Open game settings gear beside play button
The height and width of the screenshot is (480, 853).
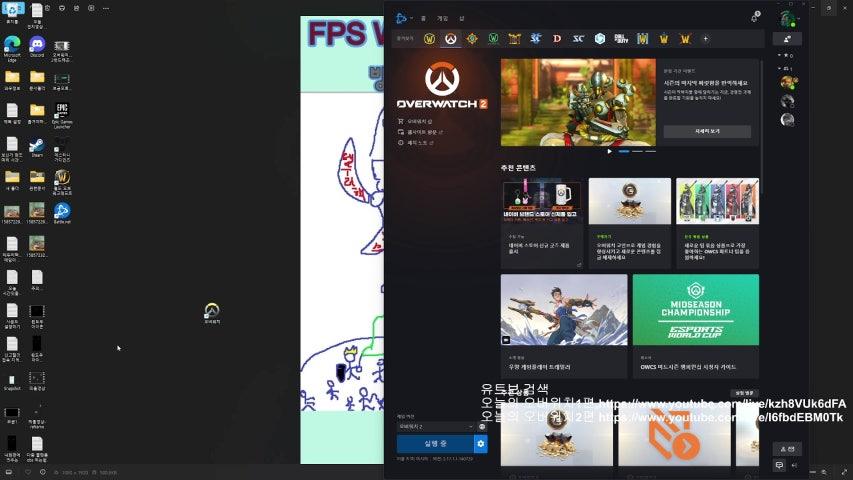tap(481, 444)
